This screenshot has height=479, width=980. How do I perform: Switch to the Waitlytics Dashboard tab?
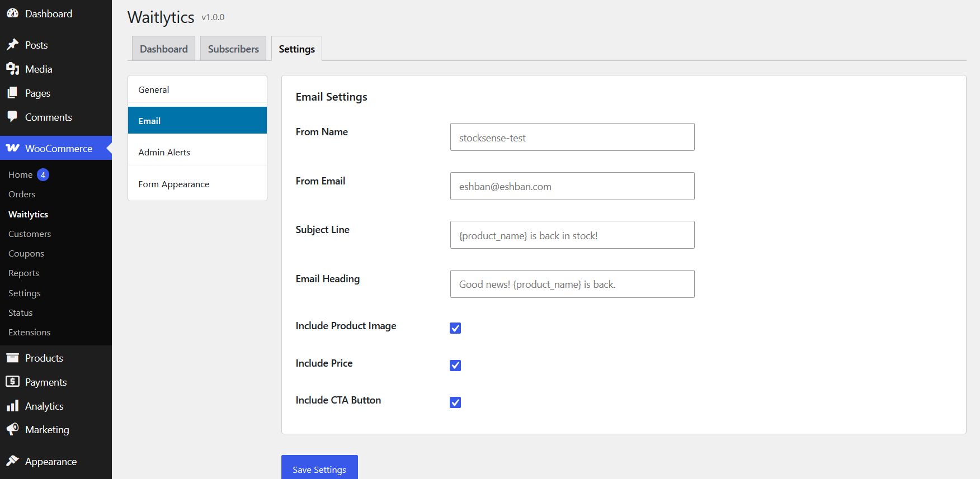point(164,49)
